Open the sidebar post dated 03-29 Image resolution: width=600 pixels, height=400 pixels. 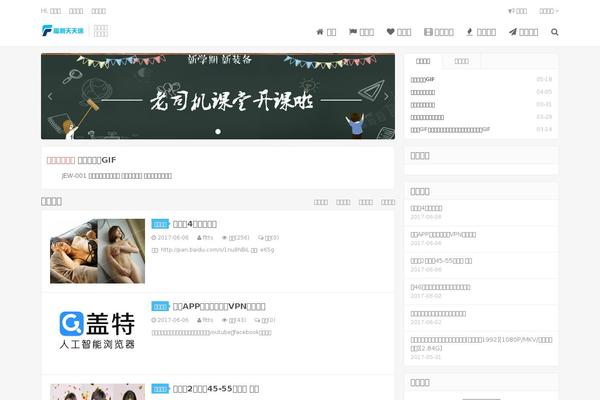[x=427, y=117]
